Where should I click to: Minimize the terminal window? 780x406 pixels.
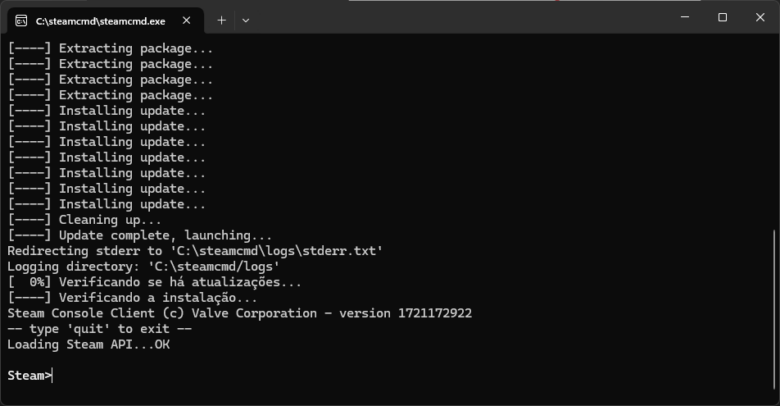(x=685, y=17)
